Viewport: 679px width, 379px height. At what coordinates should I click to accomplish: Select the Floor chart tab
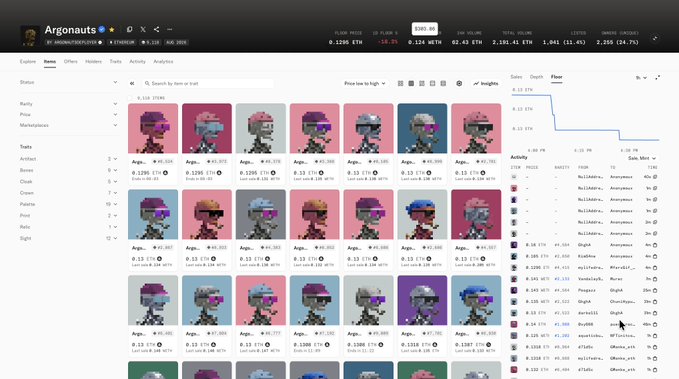click(556, 77)
